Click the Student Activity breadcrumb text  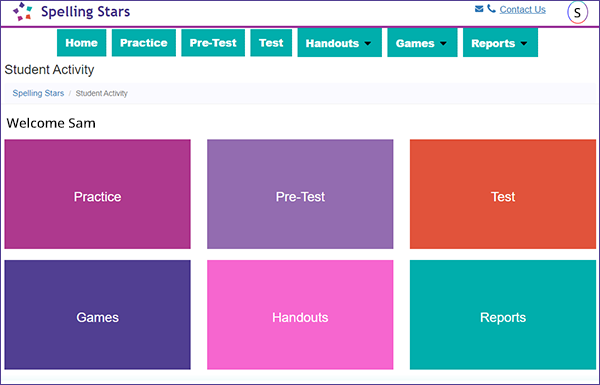[x=101, y=93]
